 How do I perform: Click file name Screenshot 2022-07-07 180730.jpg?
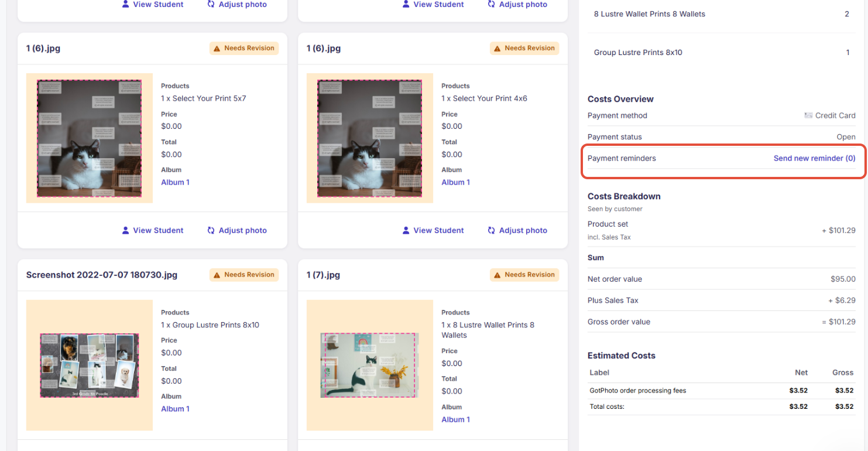coord(102,275)
